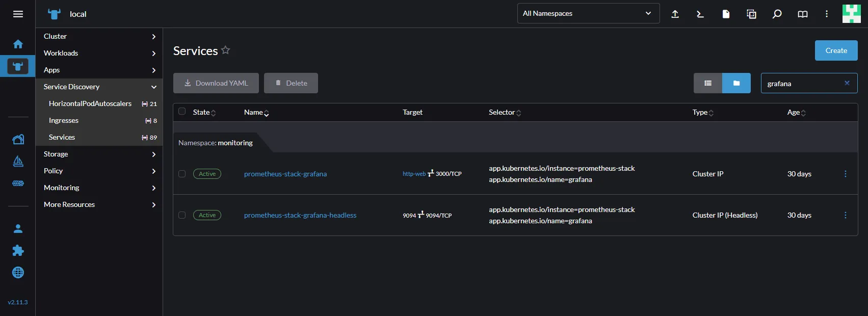This screenshot has width=868, height=316.
Task: Collapse the Service Discovery group
Action: [x=99, y=87]
